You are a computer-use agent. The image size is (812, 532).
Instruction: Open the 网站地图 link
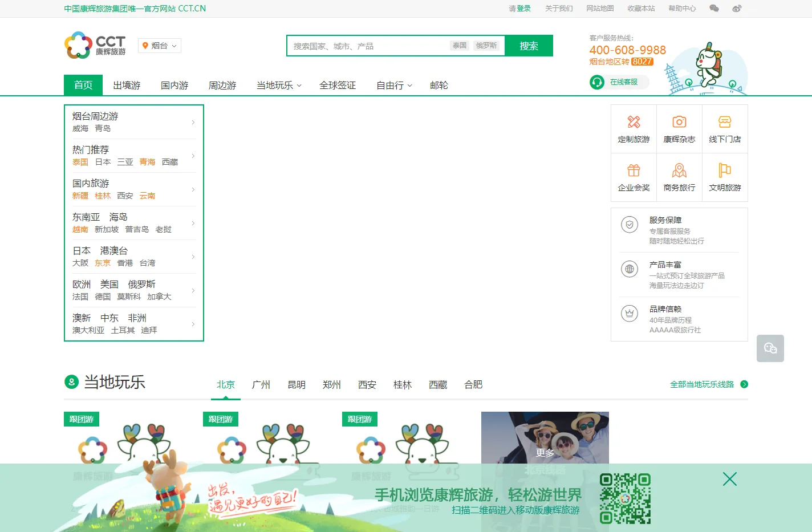tap(600, 9)
